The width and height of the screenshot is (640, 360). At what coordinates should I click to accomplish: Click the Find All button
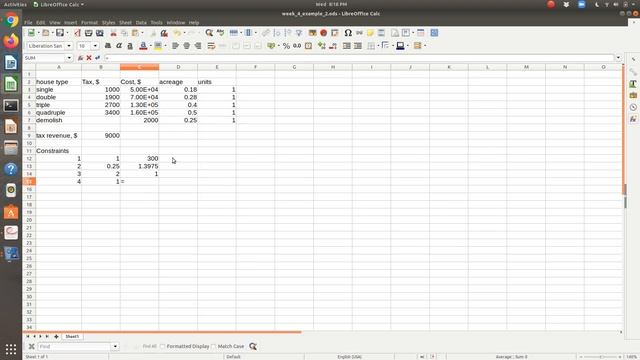(149, 347)
